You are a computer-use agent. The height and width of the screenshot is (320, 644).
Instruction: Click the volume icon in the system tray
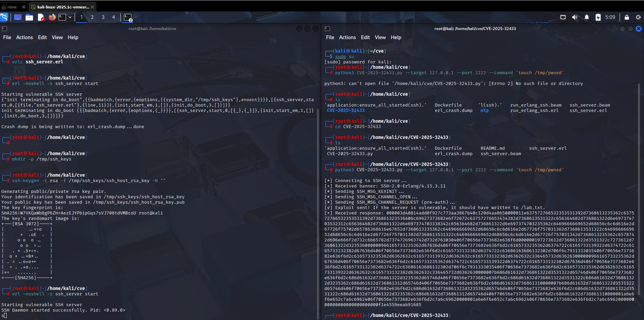pyautogui.click(x=575, y=17)
